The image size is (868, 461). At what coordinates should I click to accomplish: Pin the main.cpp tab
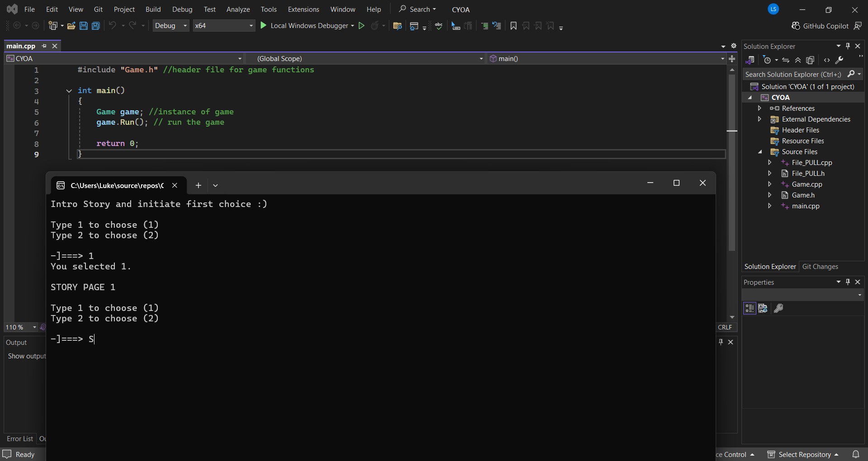pos(44,46)
